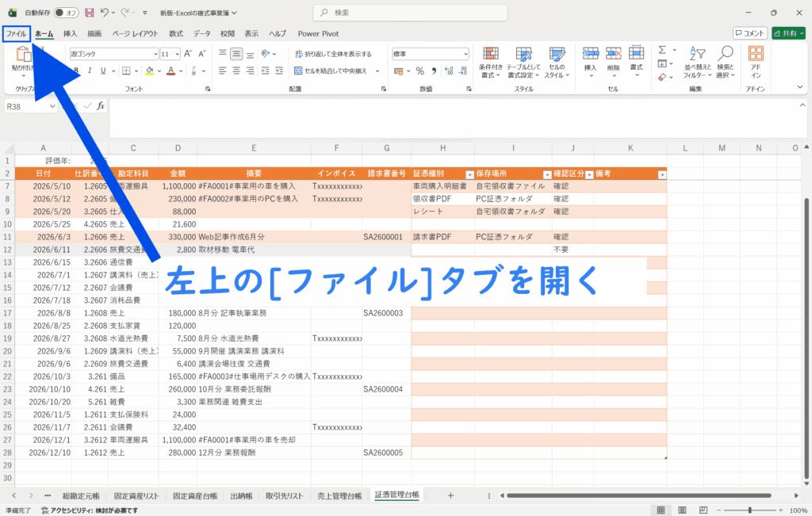This screenshot has height=516, width=812.
Task: Open Conditional Formatting (条件付き書式)
Action: pyautogui.click(x=490, y=61)
